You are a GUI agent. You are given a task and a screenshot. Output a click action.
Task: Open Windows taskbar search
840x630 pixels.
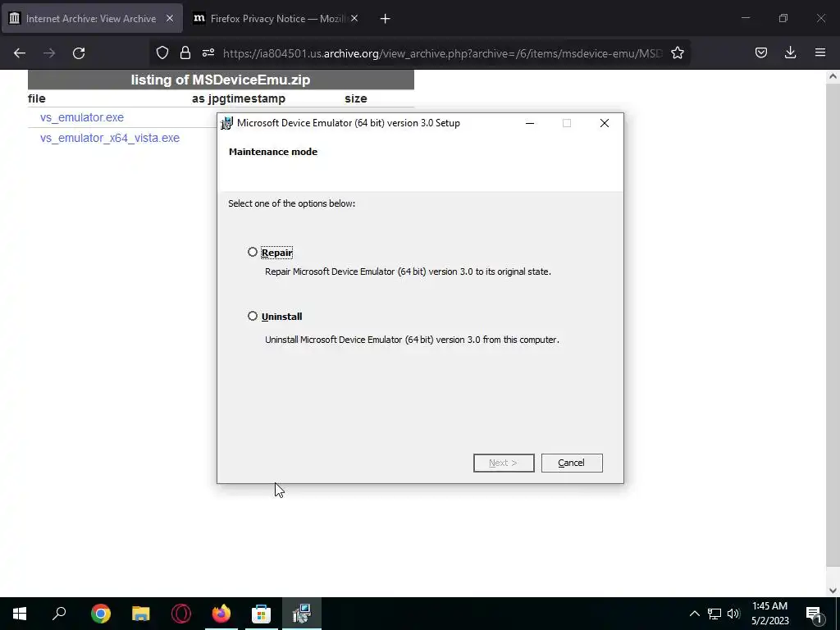59,614
